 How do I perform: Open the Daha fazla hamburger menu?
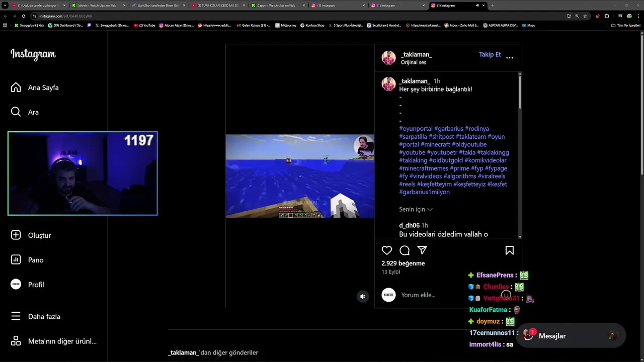16,316
